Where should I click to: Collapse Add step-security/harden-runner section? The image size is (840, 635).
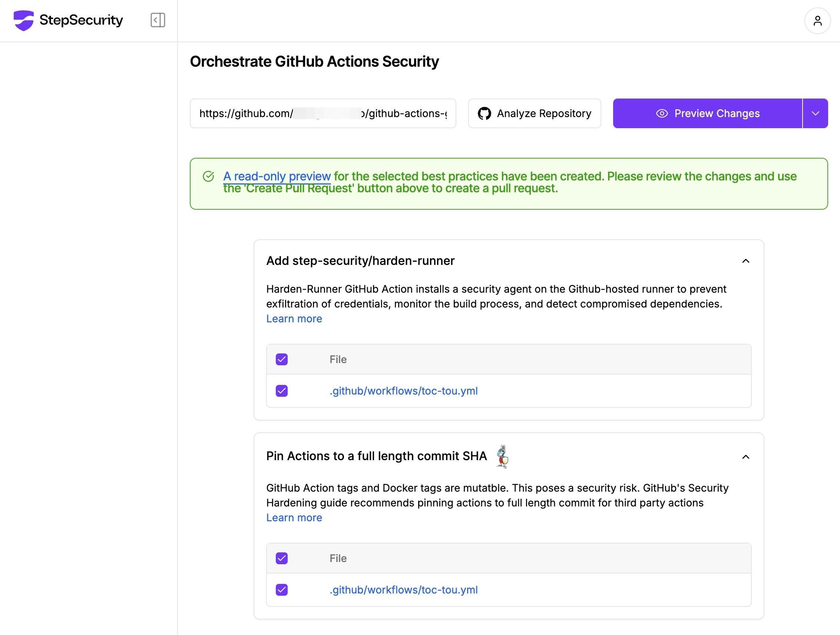point(745,261)
